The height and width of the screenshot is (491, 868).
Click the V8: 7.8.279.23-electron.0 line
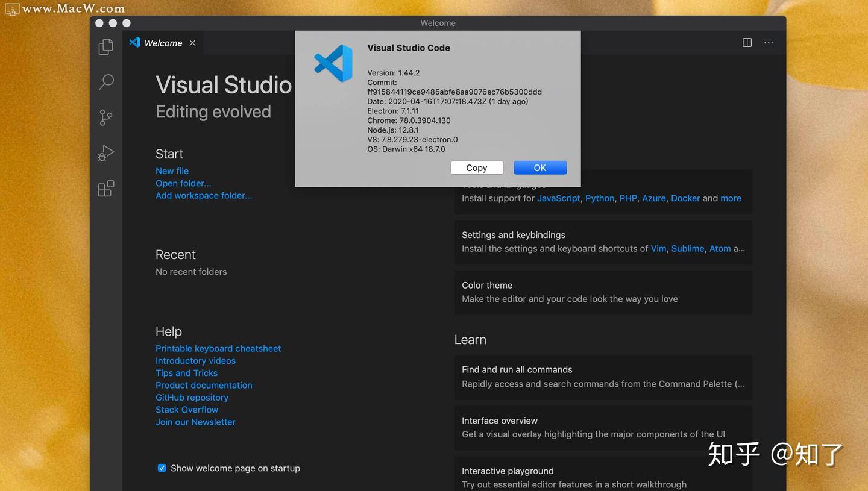click(x=412, y=140)
